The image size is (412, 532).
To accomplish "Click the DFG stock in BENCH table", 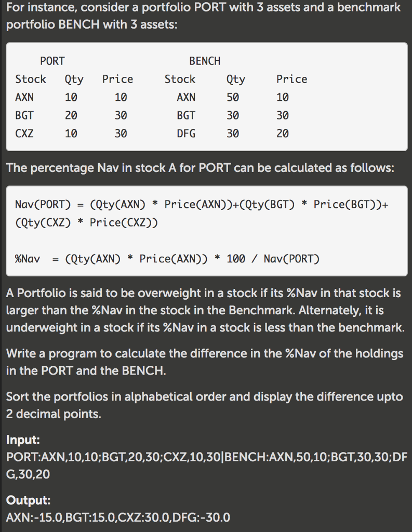I will point(186,134).
